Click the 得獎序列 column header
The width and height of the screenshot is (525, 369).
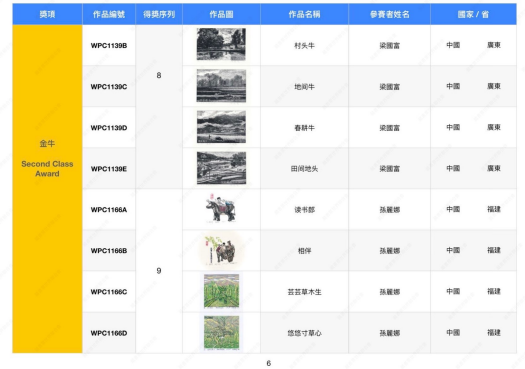[159, 14]
